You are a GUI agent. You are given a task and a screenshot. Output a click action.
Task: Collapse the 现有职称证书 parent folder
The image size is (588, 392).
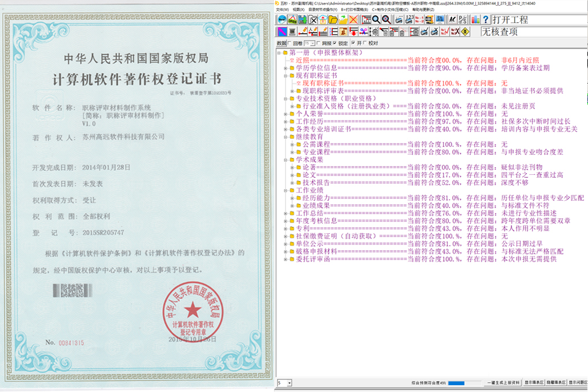pyautogui.click(x=286, y=76)
